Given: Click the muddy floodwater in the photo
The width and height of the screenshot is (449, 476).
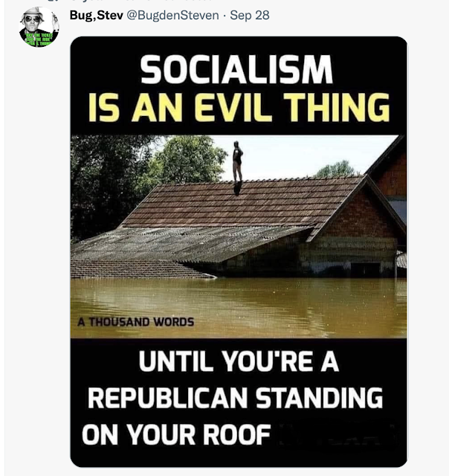Looking at the screenshot, I should pos(239,306).
